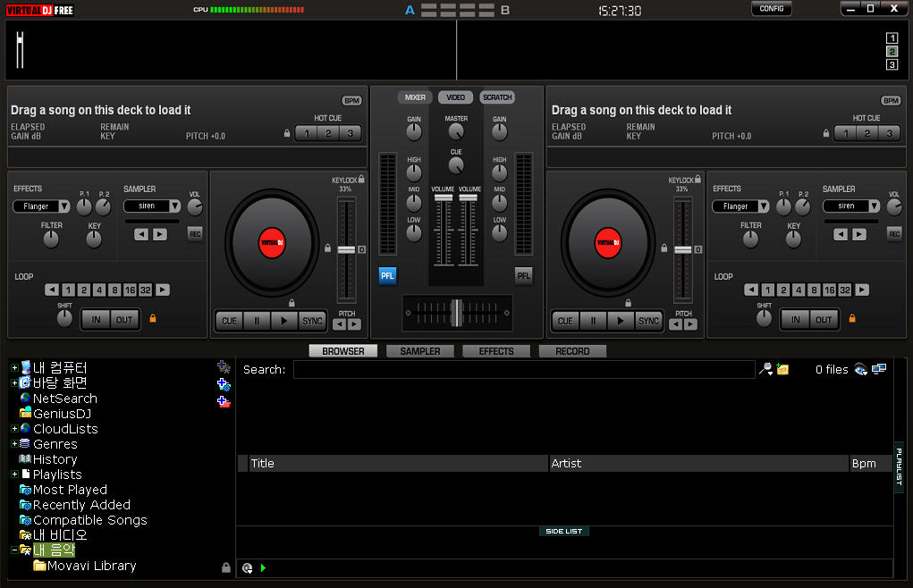The height and width of the screenshot is (588, 913).
Task: Expand the Playlists tree node
Action: click(14, 475)
